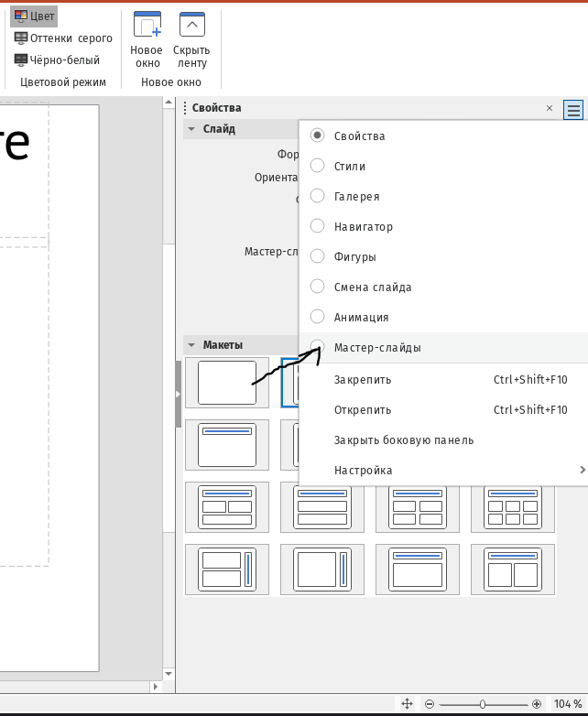Select vertical title with two stacked contents layout
588x716 pixels.
coord(227,570)
